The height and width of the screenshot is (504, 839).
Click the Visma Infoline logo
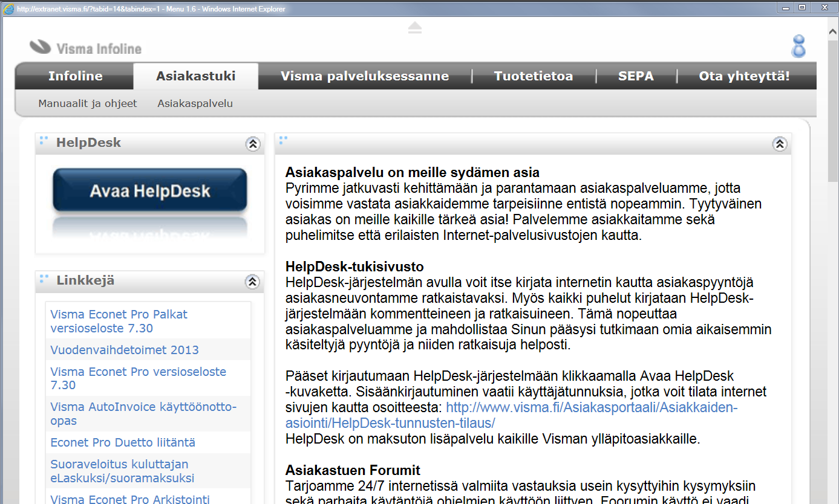[x=86, y=48]
